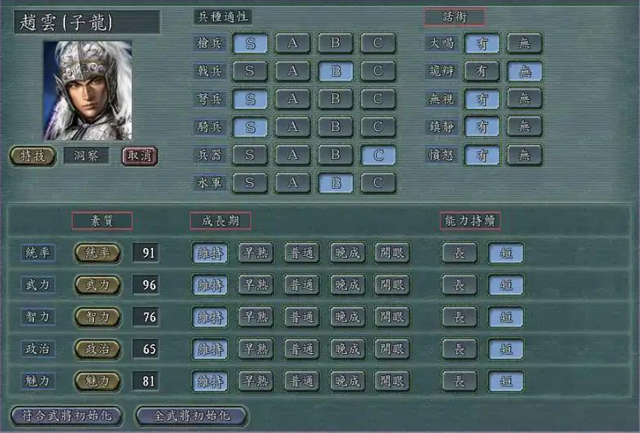Set 政治 ability duration to 長
Screen dimensions: 640x433
point(460,349)
